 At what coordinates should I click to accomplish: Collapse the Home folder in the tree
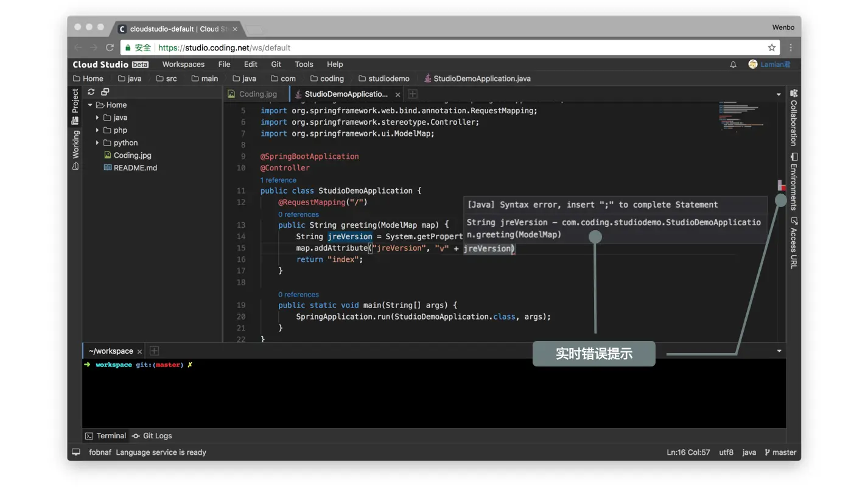90,105
